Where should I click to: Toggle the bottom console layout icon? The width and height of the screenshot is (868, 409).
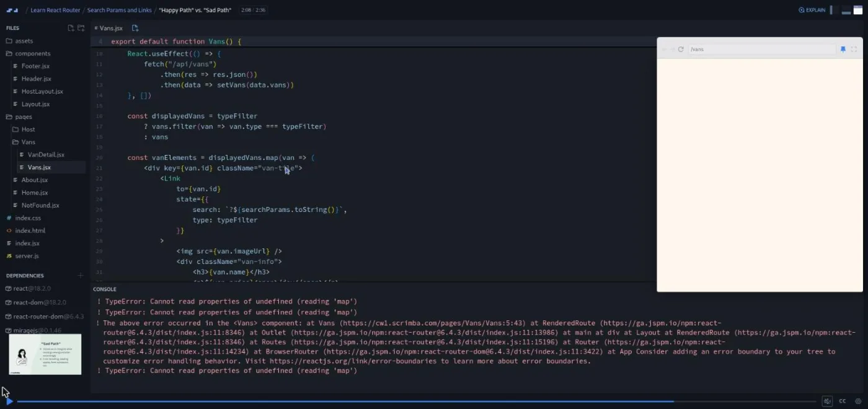(x=846, y=10)
